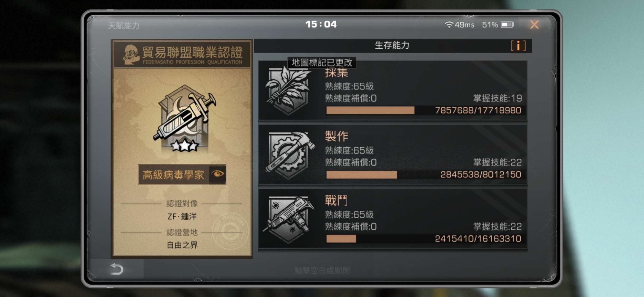This screenshot has height=297, width=644.
Task: Click the 天賦能力 title label
Action: coord(124,26)
